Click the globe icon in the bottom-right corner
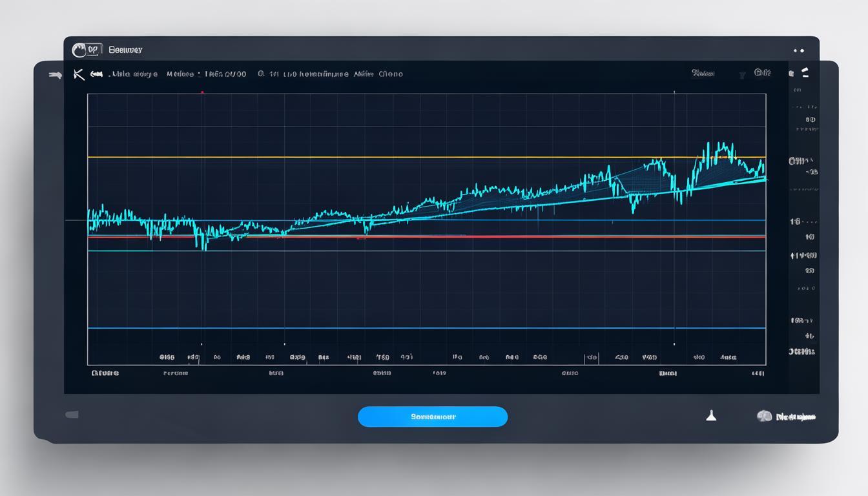 coord(764,417)
